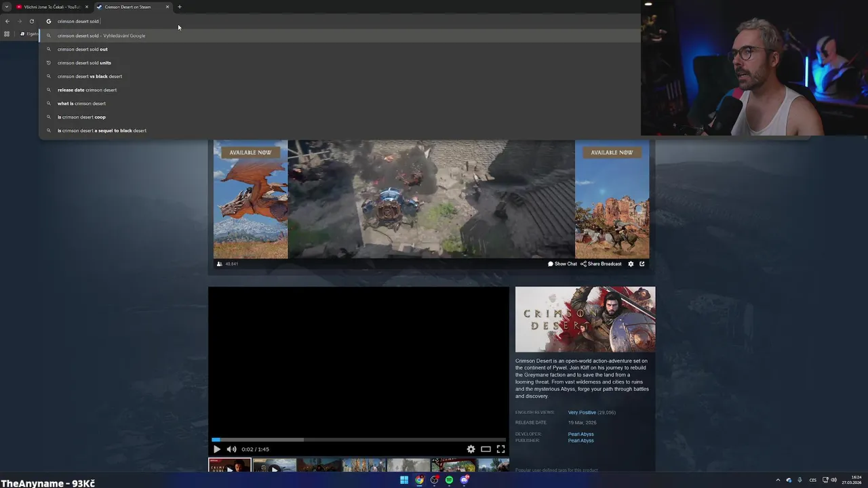The width and height of the screenshot is (868, 488).
Task: Open Discord from the taskbar
Action: [x=464, y=480]
